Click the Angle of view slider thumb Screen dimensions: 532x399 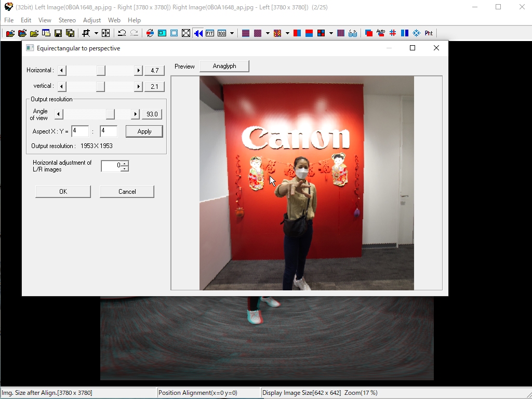tap(110, 114)
